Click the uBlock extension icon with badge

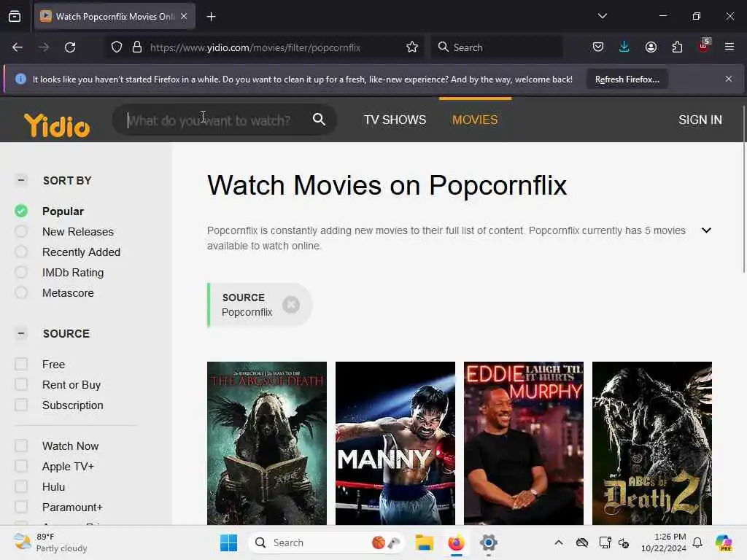(704, 46)
